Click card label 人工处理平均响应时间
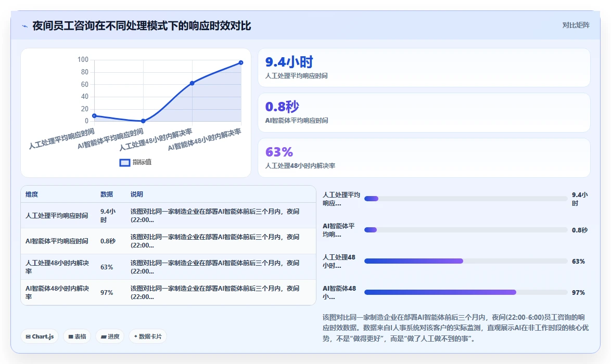This screenshot has height=364, width=611. point(296,76)
